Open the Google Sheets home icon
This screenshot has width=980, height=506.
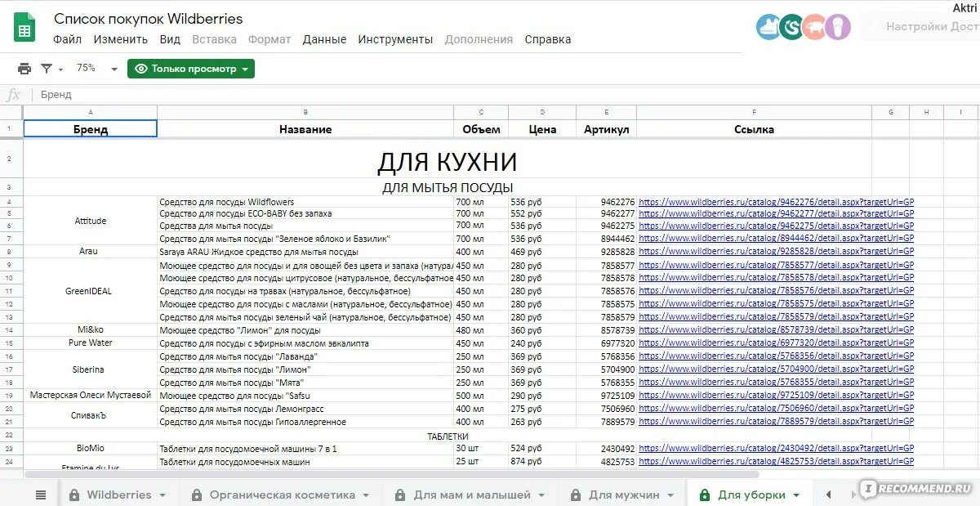24,29
